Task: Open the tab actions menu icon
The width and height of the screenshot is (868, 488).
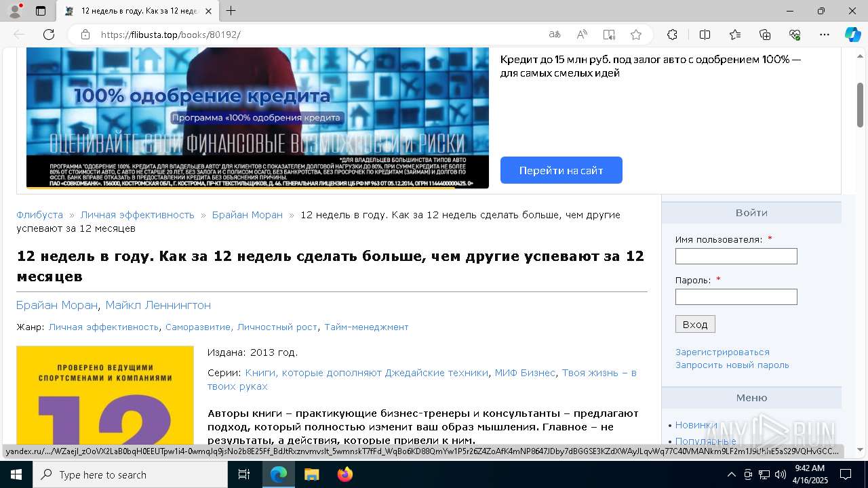Action: click(41, 11)
